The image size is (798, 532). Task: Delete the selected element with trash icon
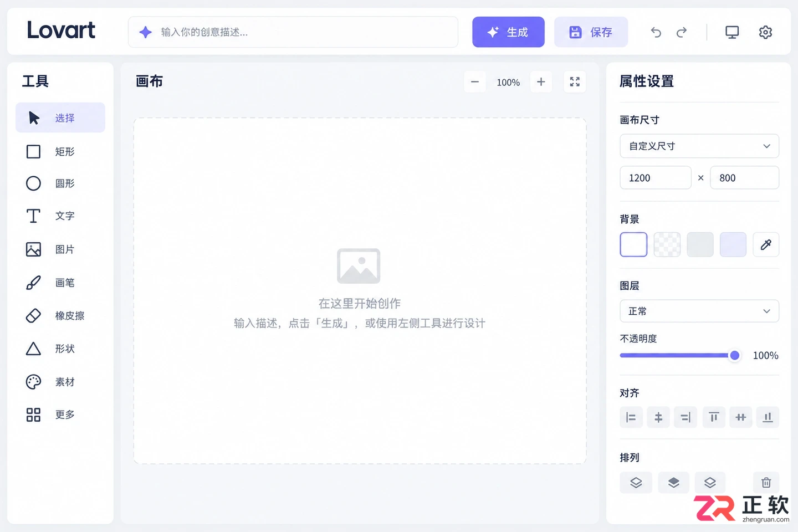tap(766, 483)
